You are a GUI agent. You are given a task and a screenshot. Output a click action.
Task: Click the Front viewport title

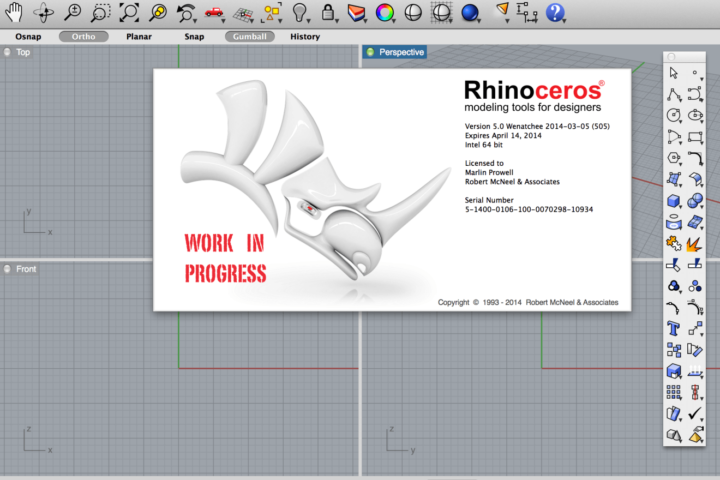click(26, 269)
